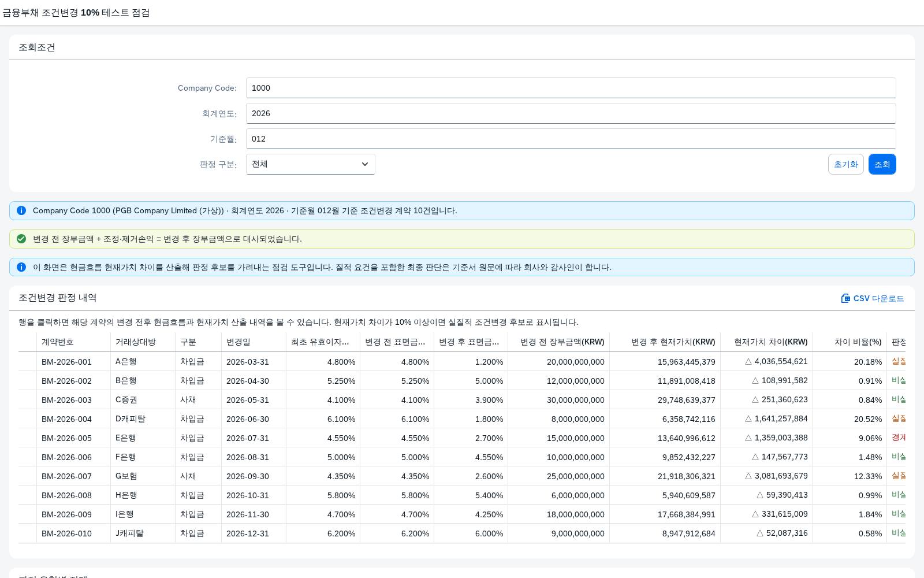Click 현재가치 차이(KRW) column header
This screenshot has height=578, width=924.
pyautogui.click(x=766, y=342)
